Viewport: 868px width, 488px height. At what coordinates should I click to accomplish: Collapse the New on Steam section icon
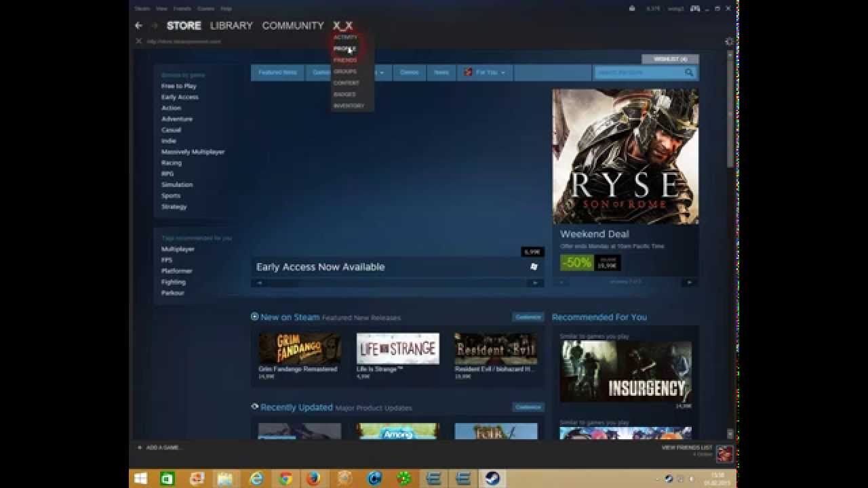coord(255,317)
